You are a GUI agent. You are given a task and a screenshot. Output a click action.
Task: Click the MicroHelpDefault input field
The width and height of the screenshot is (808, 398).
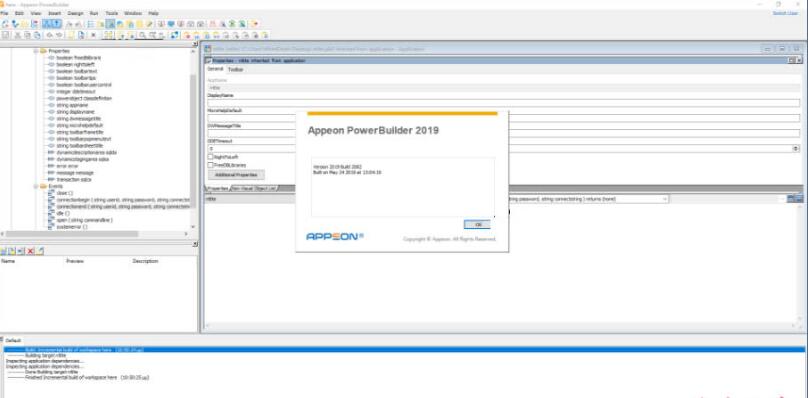[503, 118]
